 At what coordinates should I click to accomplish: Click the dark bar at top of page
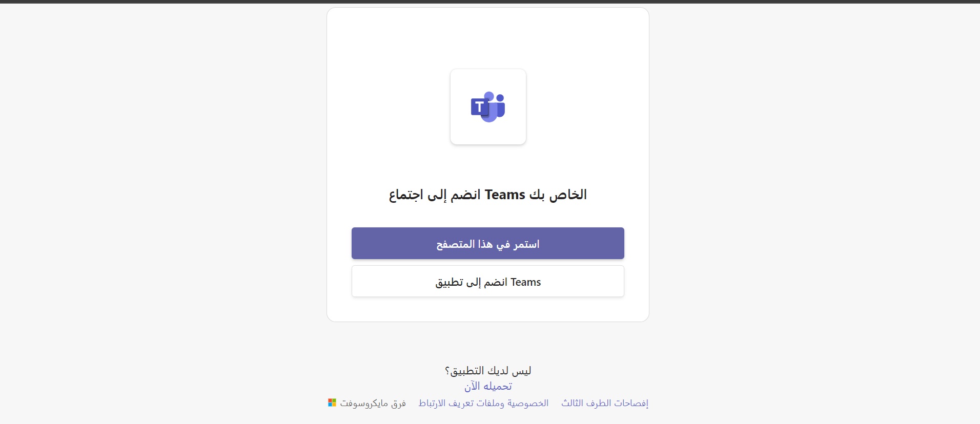(x=490, y=2)
